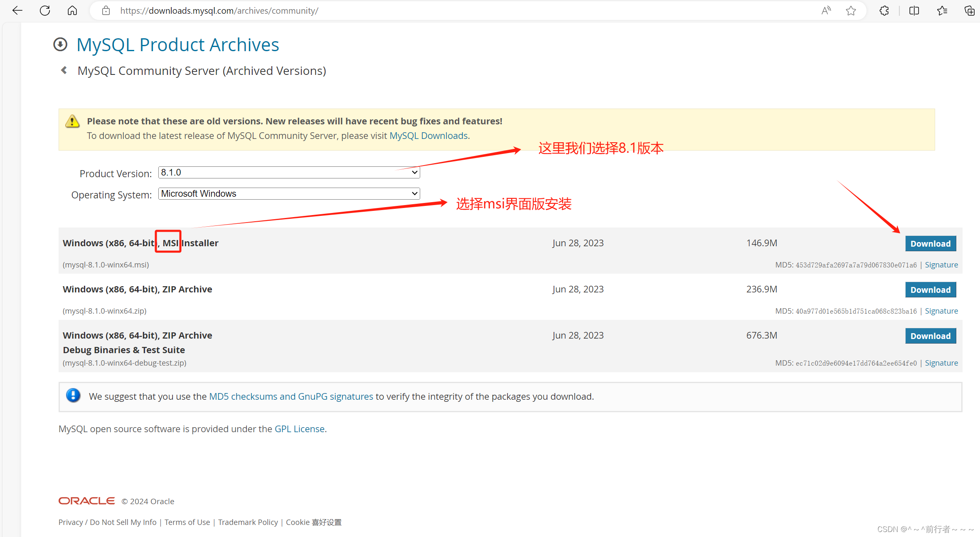Click the info circle icon near MD5 suggestion
980x537 pixels.
pos(73,396)
